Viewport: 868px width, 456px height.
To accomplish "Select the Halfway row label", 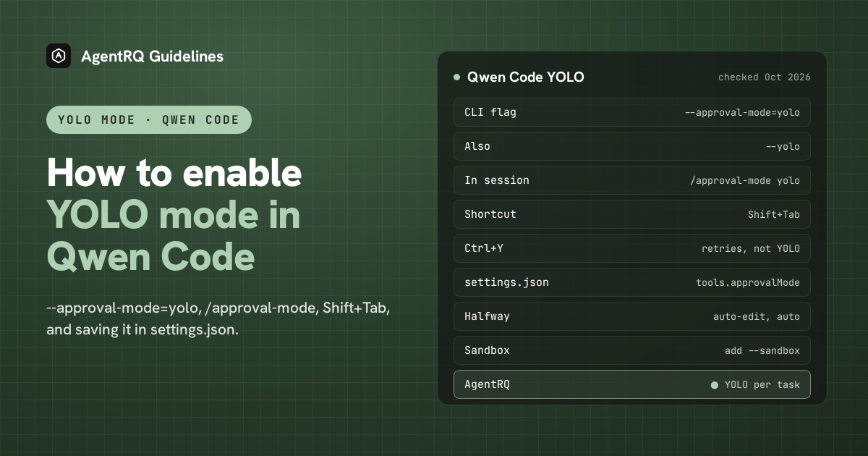I will (x=487, y=316).
